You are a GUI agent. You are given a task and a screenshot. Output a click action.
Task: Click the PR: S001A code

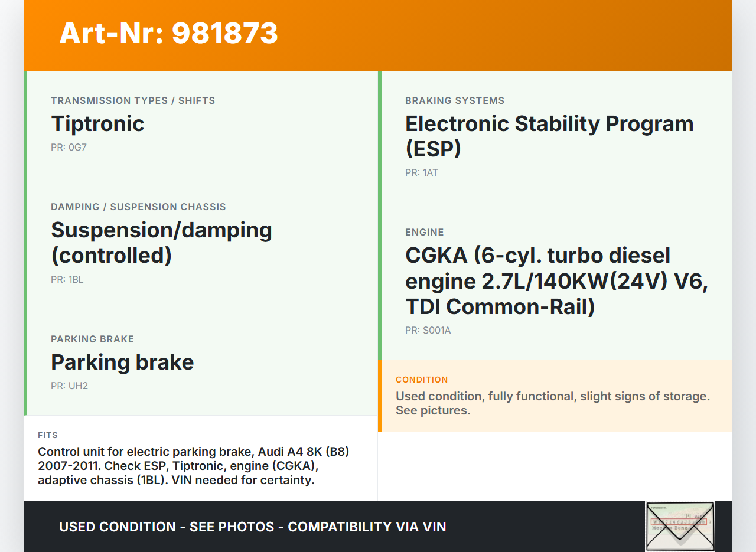(x=428, y=330)
